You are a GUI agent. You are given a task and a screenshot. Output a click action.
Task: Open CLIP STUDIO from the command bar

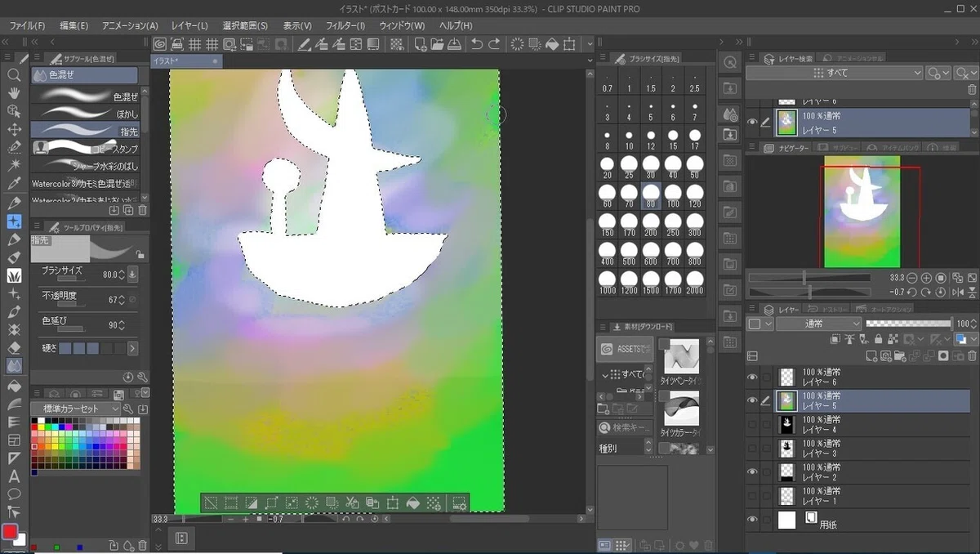[160, 43]
